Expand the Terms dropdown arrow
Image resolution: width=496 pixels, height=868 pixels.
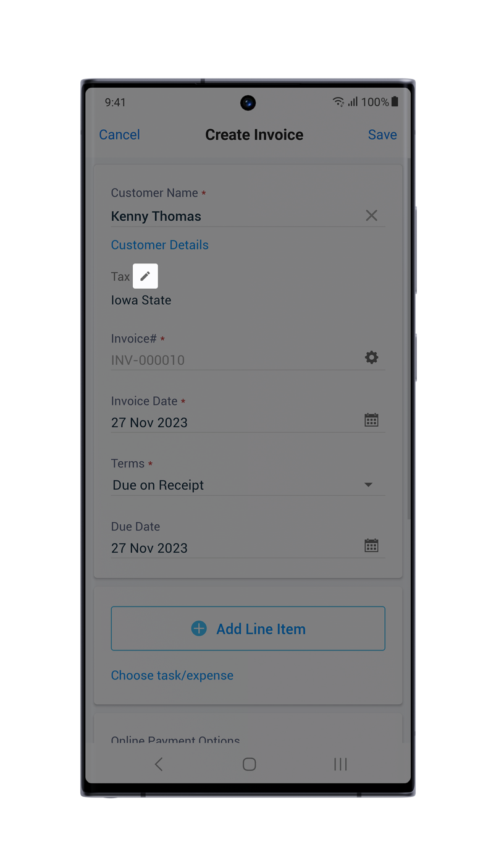point(368,485)
